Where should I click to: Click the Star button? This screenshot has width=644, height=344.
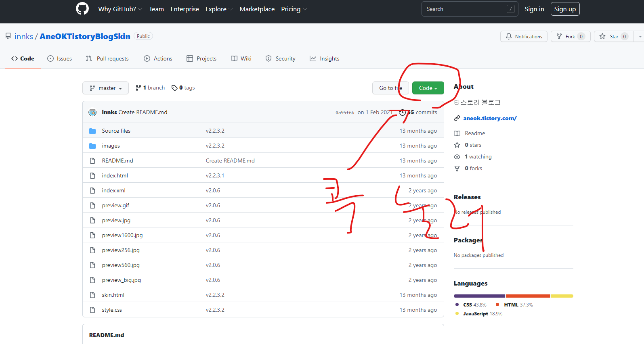click(x=614, y=36)
